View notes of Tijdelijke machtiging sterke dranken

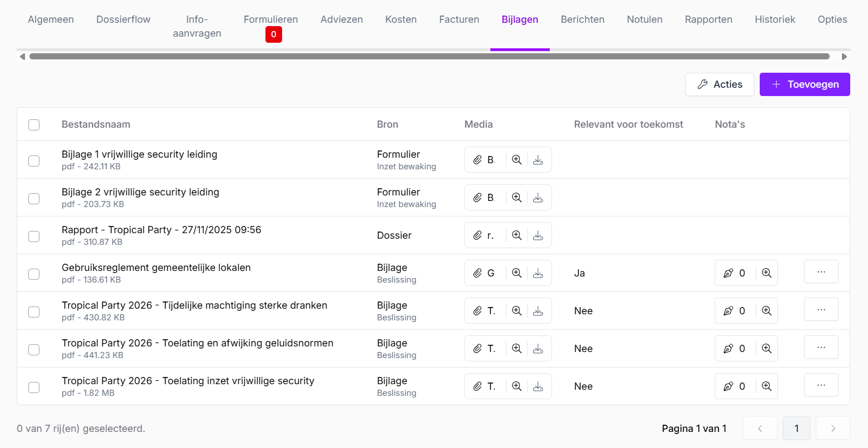(x=766, y=311)
